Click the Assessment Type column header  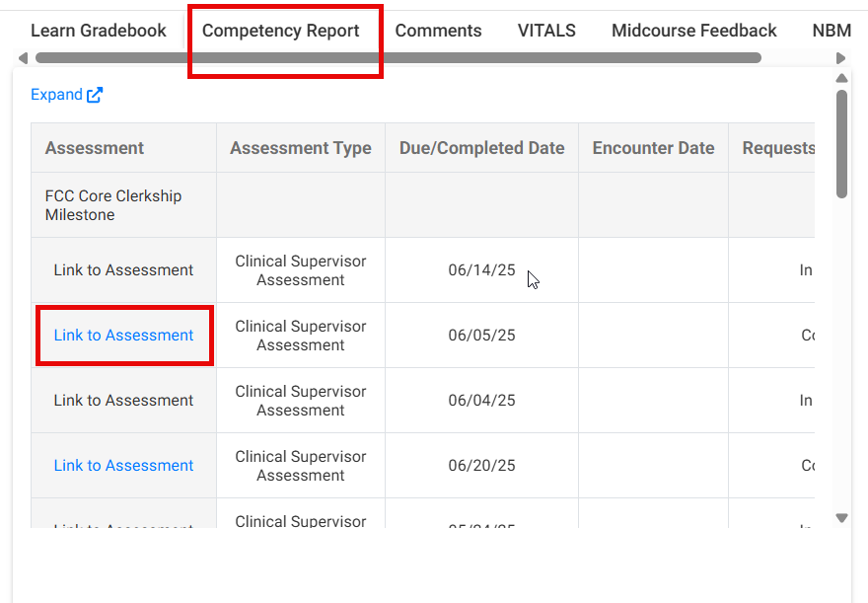click(x=301, y=148)
